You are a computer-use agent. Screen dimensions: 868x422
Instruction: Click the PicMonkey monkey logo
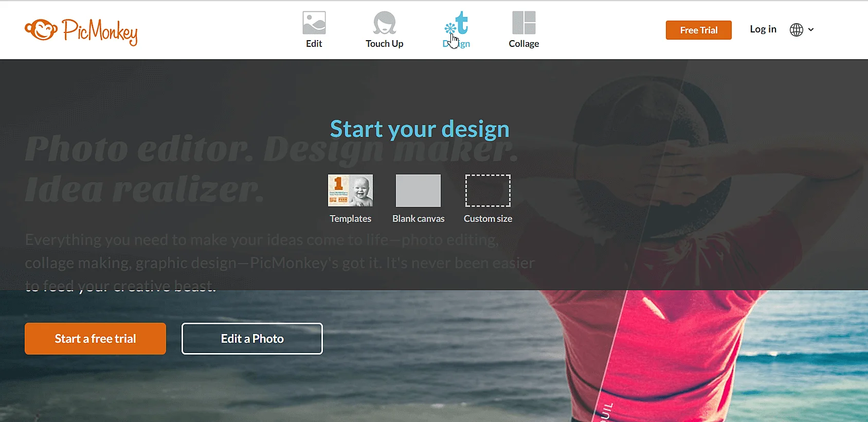41,30
